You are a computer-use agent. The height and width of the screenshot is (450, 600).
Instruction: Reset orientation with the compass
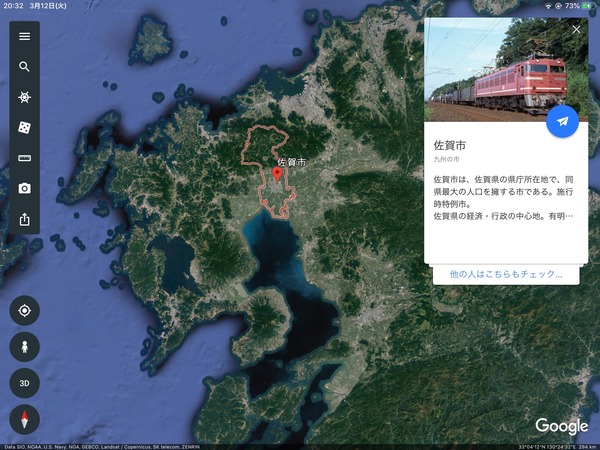24,419
